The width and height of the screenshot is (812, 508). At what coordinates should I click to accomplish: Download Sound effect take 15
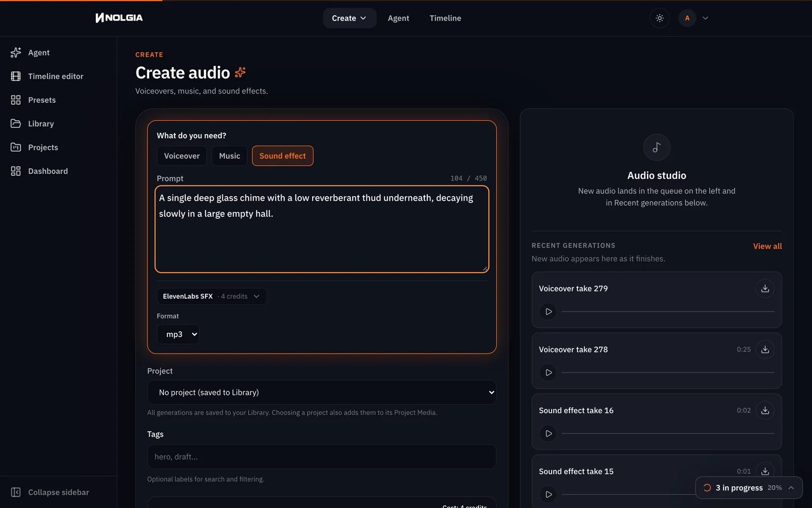coord(765,471)
